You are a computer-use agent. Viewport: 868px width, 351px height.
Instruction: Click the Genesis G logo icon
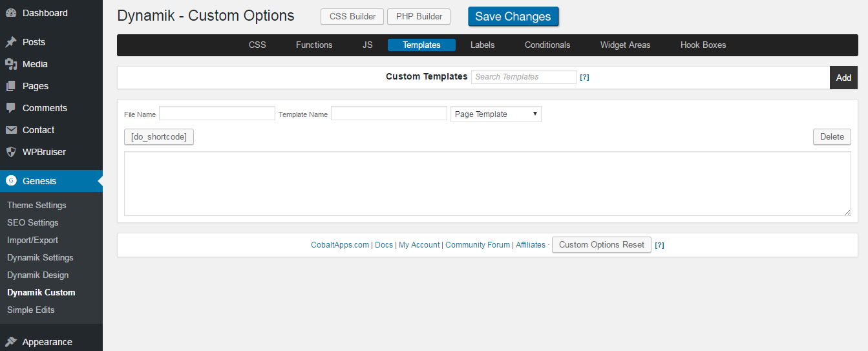pos(11,181)
